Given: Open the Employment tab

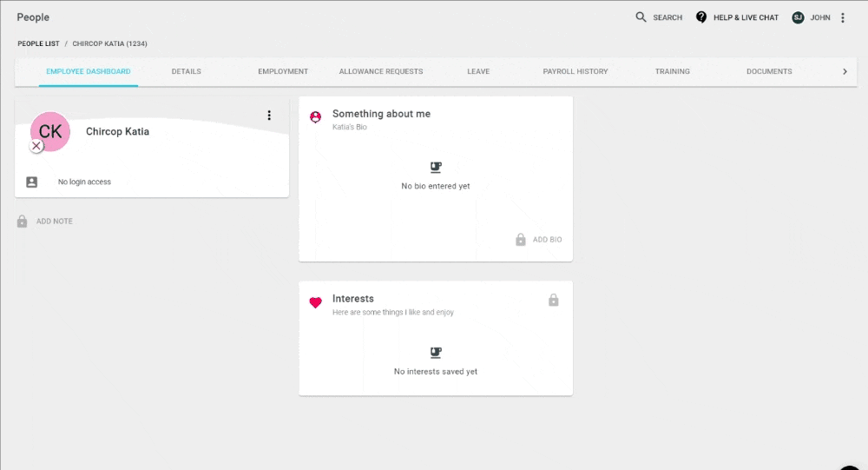Looking at the screenshot, I should pyautogui.click(x=283, y=71).
